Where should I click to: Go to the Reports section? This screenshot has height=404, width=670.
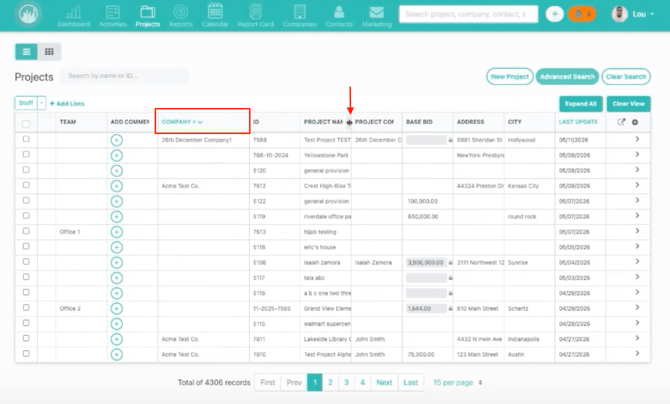(181, 16)
